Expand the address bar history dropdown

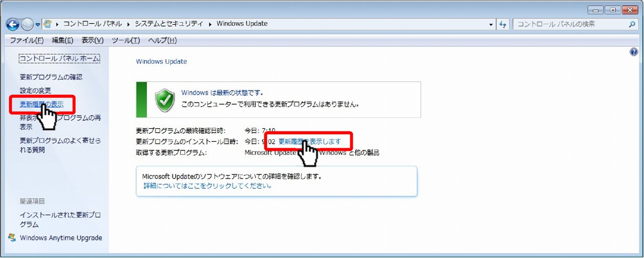coord(492,24)
